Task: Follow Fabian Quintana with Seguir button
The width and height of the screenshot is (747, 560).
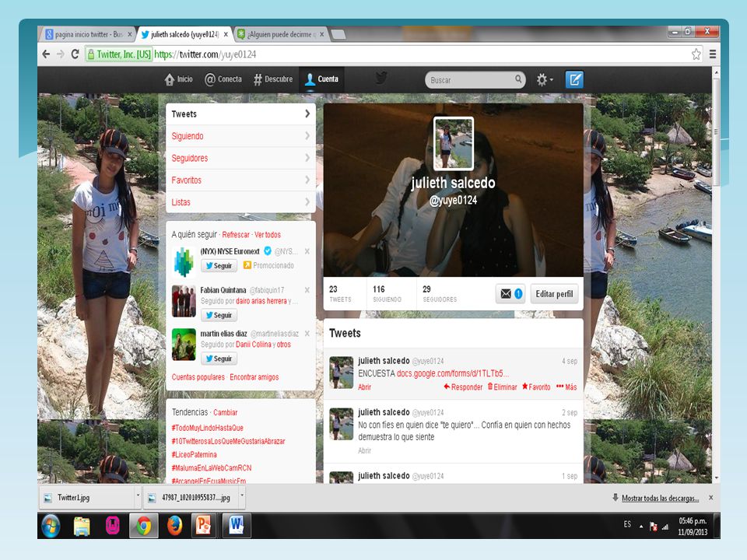Action: coord(219,315)
